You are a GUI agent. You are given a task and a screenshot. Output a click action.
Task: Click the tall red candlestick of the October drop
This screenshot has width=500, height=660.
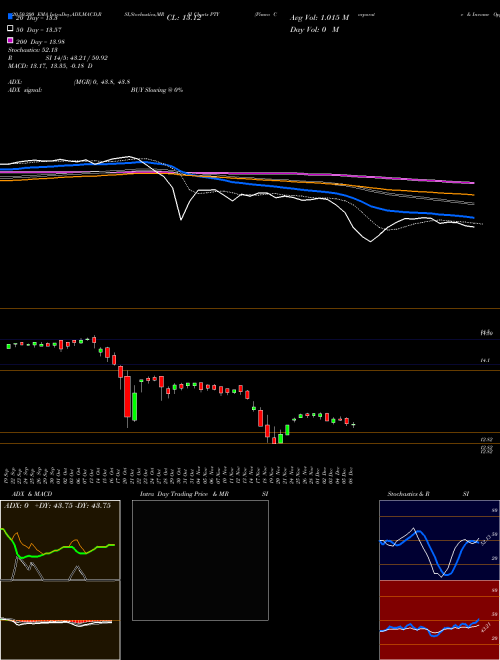pos(127,397)
